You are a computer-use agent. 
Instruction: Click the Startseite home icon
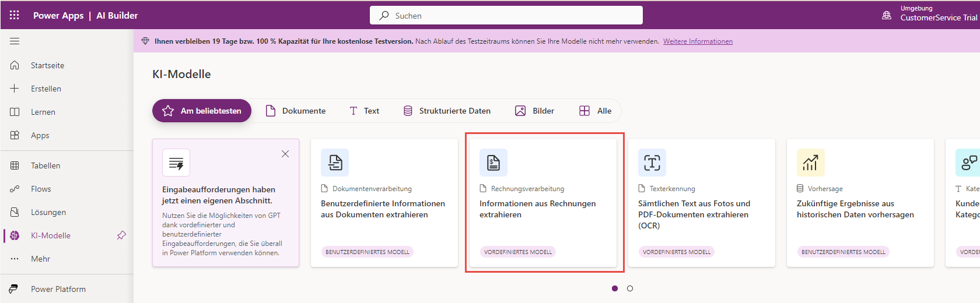(x=15, y=65)
